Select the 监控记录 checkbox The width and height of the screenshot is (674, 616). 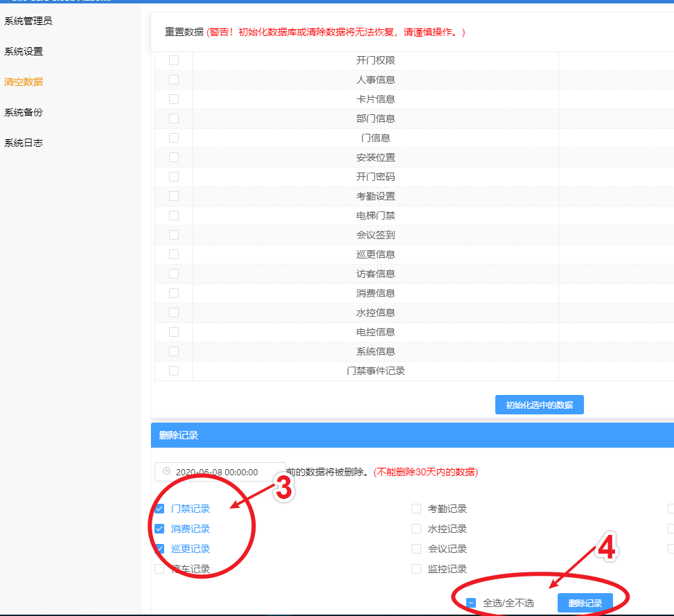coord(416,569)
